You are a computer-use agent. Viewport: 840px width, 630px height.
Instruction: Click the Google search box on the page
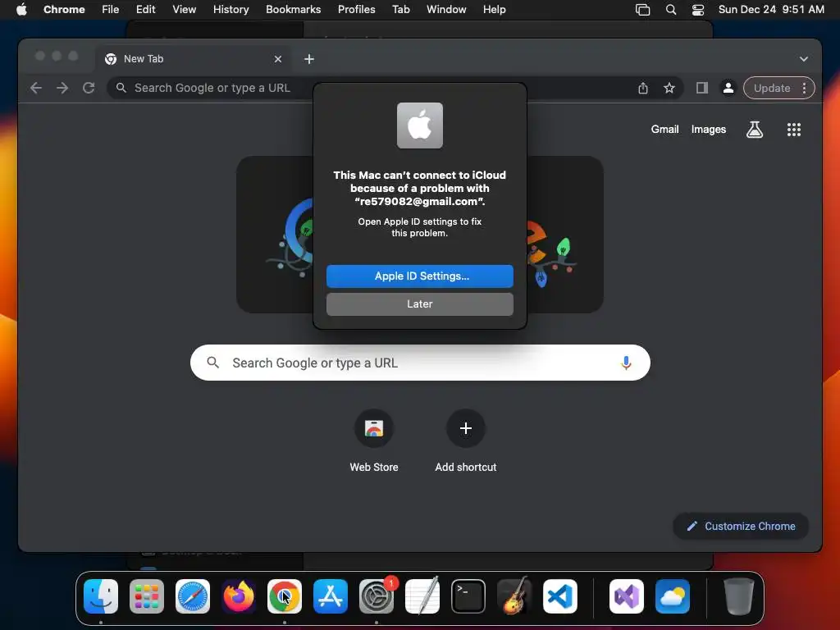point(420,363)
